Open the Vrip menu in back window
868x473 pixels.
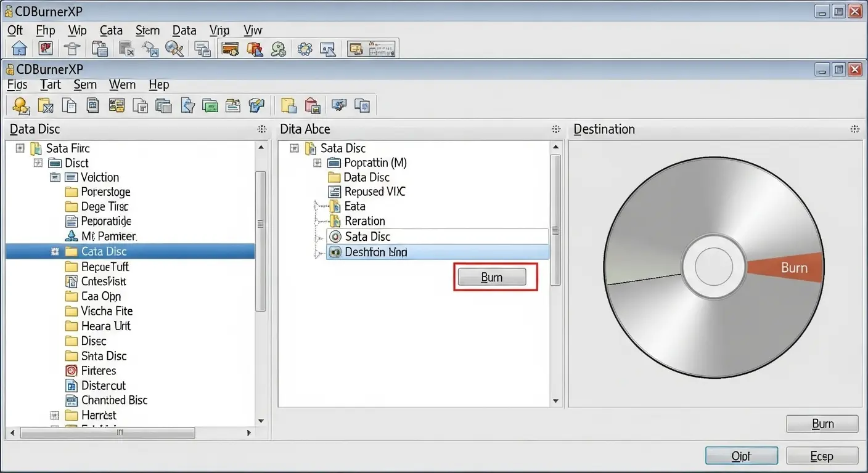coord(219,30)
